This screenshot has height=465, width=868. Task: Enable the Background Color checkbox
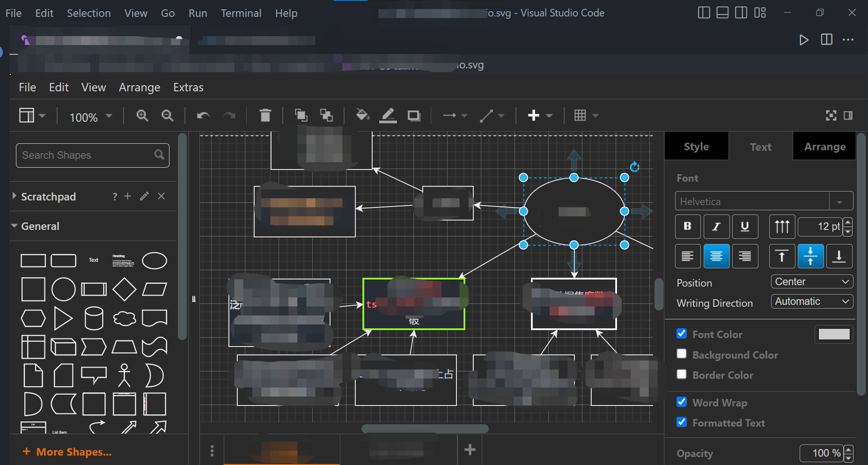pos(682,354)
